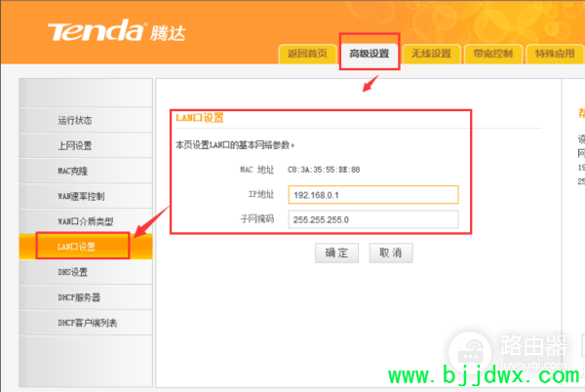Click the 路由器 watermark logo icon
Image resolution: width=585 pixels, height=392 pixels.
[471, 352]
